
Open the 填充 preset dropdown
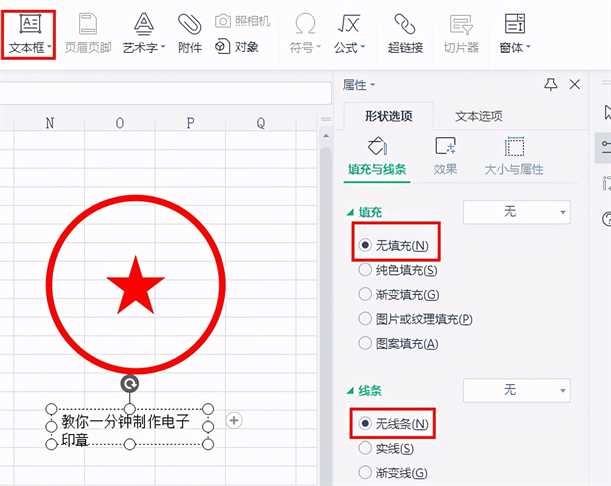[516, 211]
